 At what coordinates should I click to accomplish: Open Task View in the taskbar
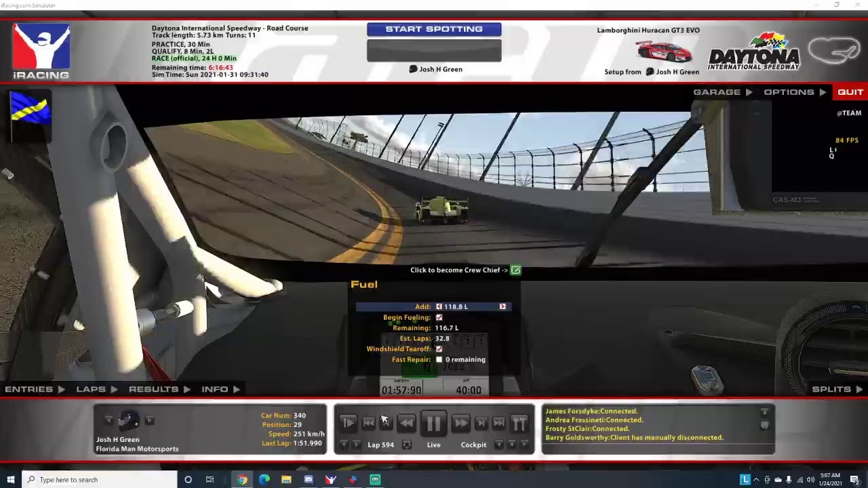pos(210,480)
